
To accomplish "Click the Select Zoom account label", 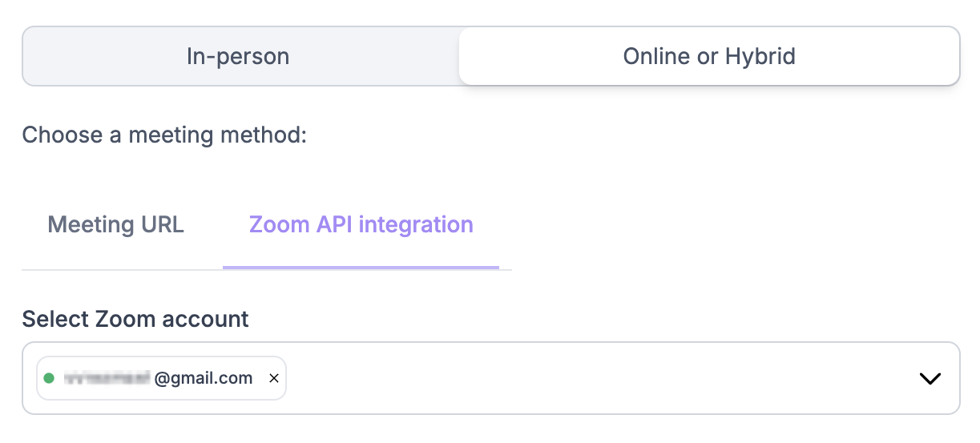I will pyautogui.click(x=135, y=319).
